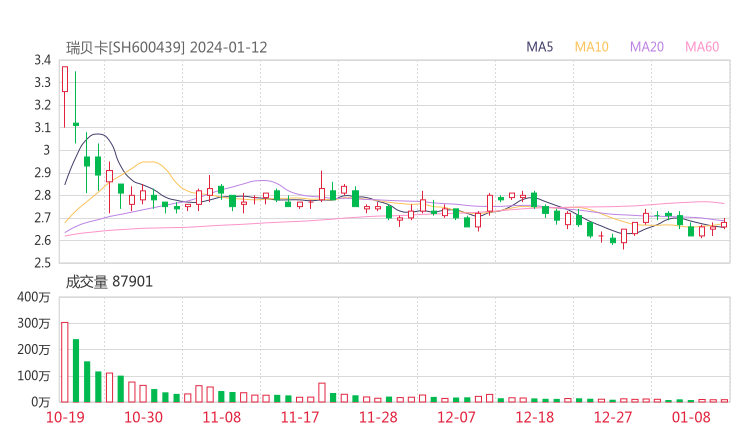Click the 2.7 price axis label
The height and width of the screenshot is (440, 740).
click(x=42, y=218)
